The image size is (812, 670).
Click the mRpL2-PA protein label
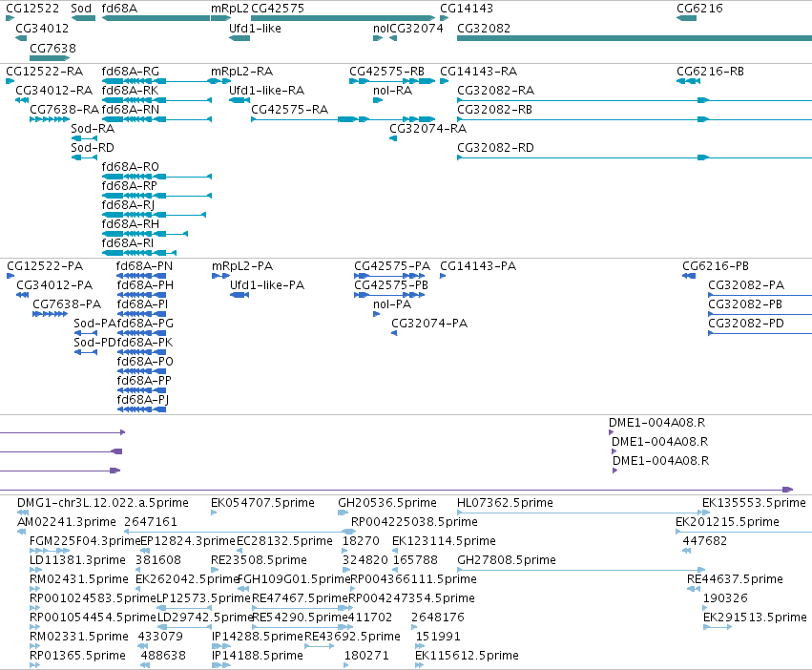242,266
